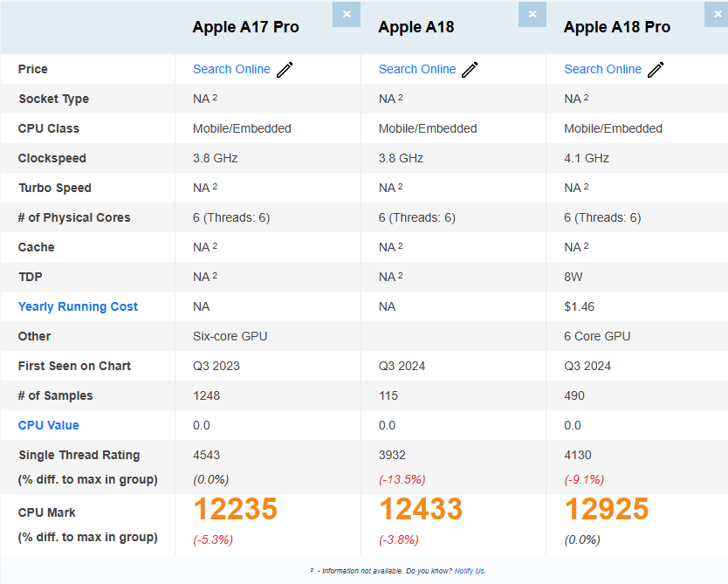Remove Apple A17 Pro from comparison

347,14
